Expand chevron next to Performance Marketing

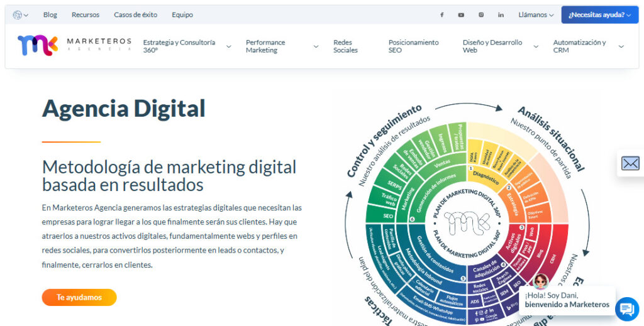click(x=316, y=46)
